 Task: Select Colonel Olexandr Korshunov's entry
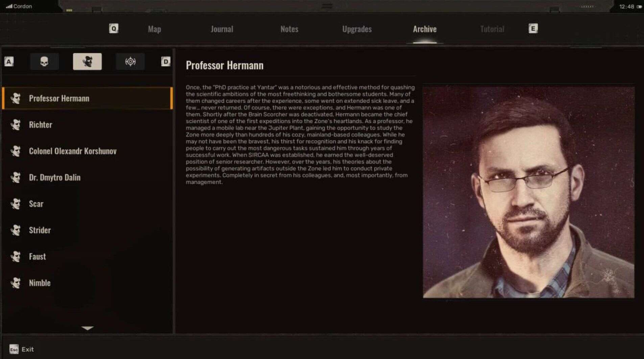(x=73, y=151)
